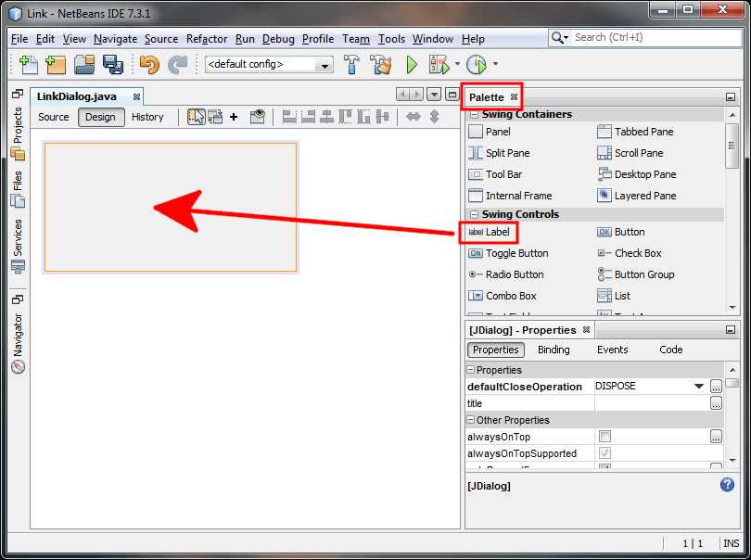Switch to History view toggle

point(147,117)
